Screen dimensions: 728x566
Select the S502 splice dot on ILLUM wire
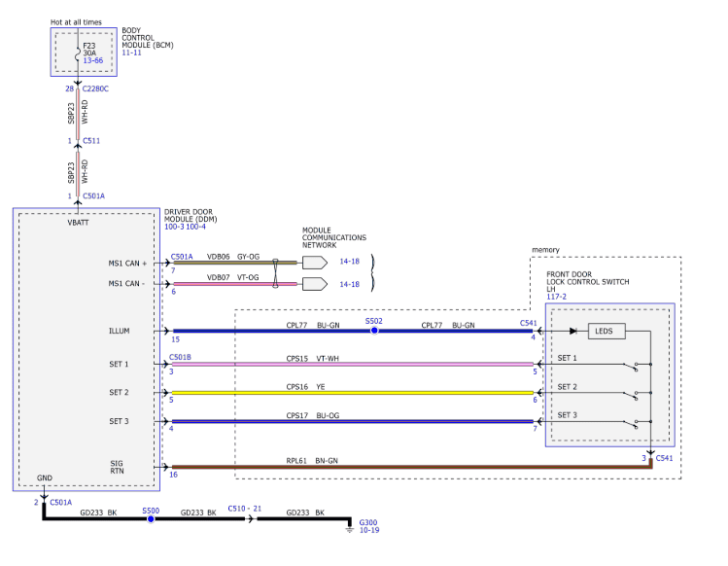374,331
